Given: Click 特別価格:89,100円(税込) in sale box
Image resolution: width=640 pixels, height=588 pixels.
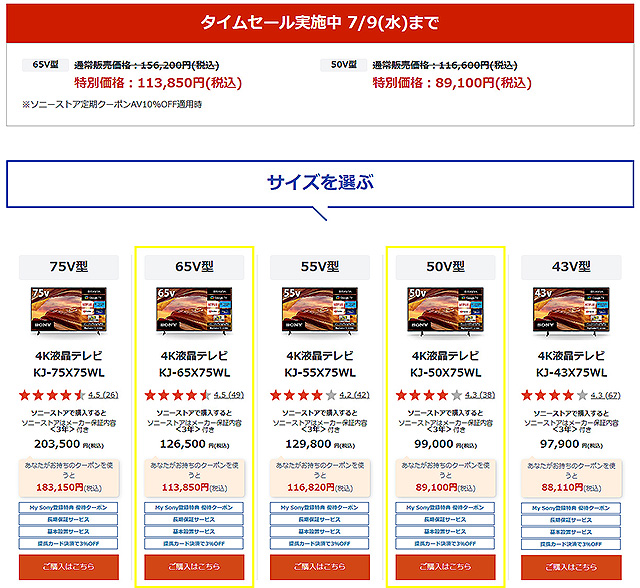Looking at the screenshot, I should click(452, 83).
